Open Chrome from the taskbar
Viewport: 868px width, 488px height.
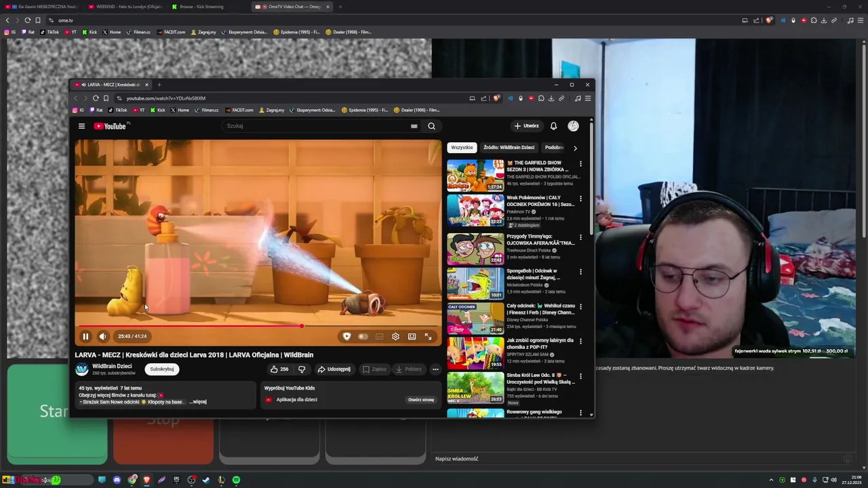132,480
